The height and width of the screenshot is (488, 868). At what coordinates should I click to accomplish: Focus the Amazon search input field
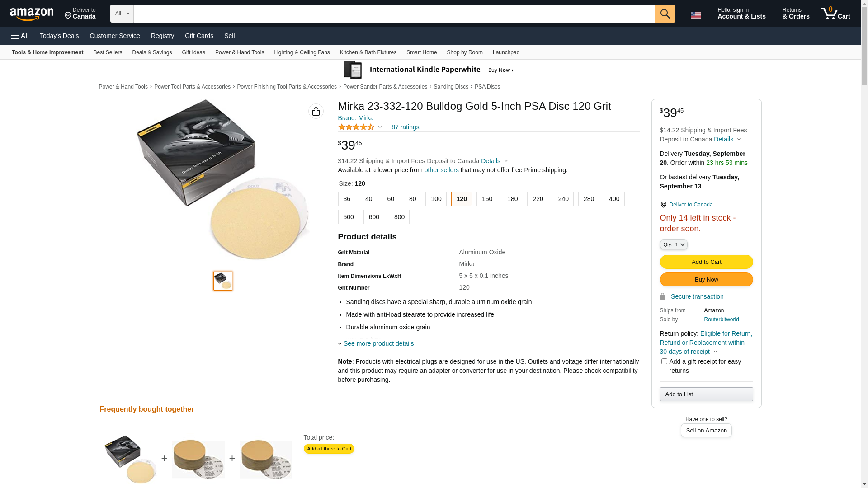click(x=394, y=14)
